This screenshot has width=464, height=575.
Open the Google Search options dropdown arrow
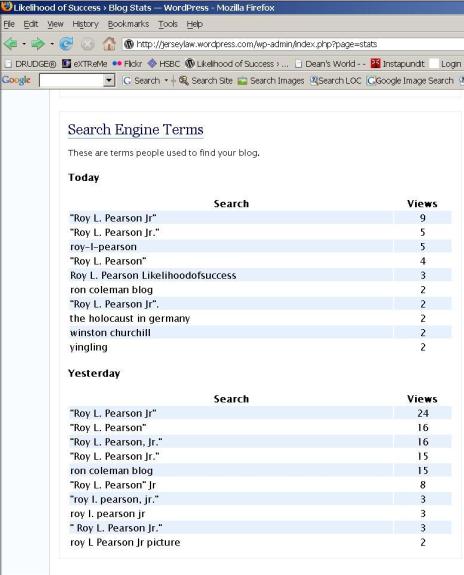[x=166, y=80]
